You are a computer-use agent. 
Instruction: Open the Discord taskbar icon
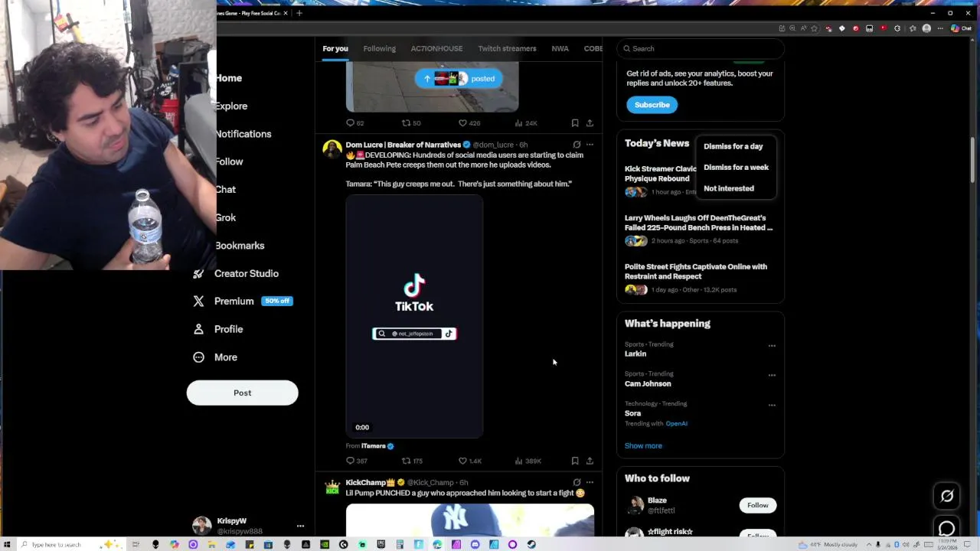(475, 544)
